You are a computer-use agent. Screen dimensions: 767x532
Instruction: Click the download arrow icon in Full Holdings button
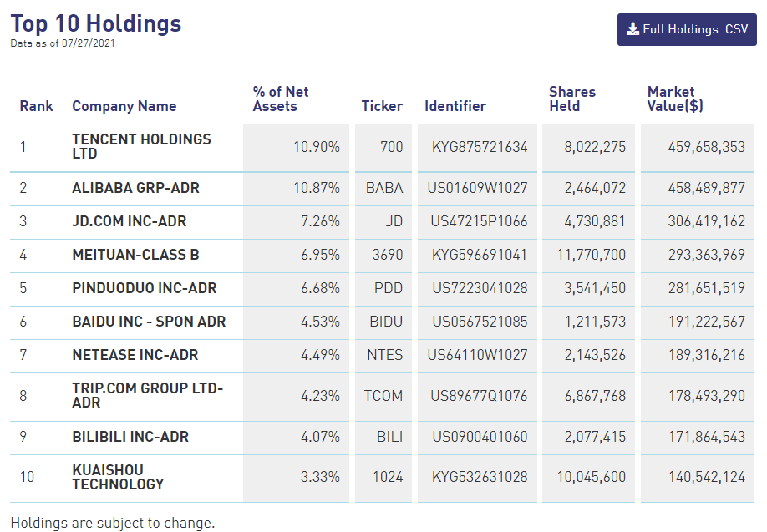click(633, 29)
